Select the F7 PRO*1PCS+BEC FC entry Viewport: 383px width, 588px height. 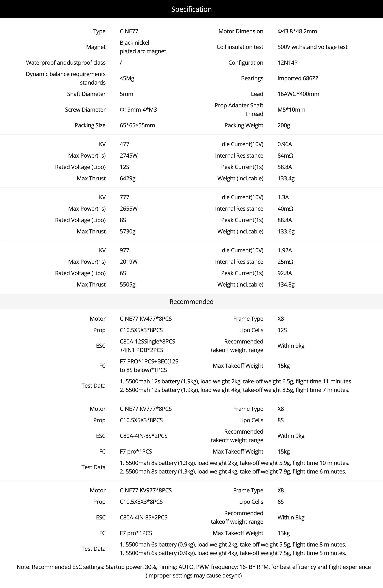coord(149,366)
